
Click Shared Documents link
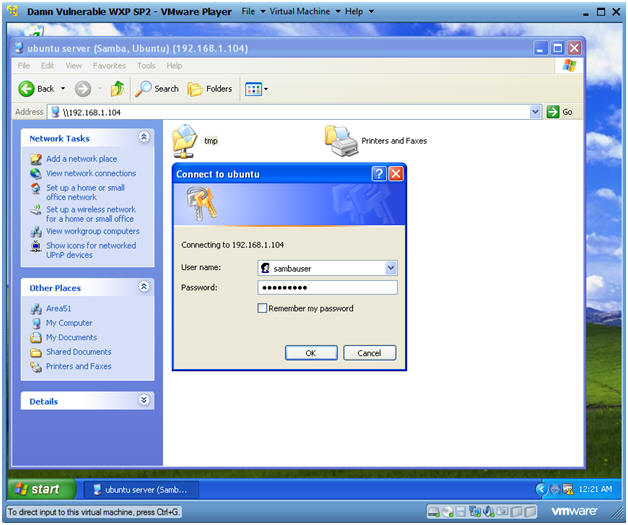point(78,352)
